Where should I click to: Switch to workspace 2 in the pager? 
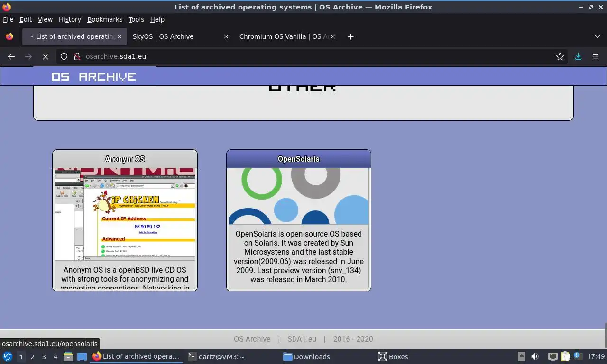tap(32, 356)
